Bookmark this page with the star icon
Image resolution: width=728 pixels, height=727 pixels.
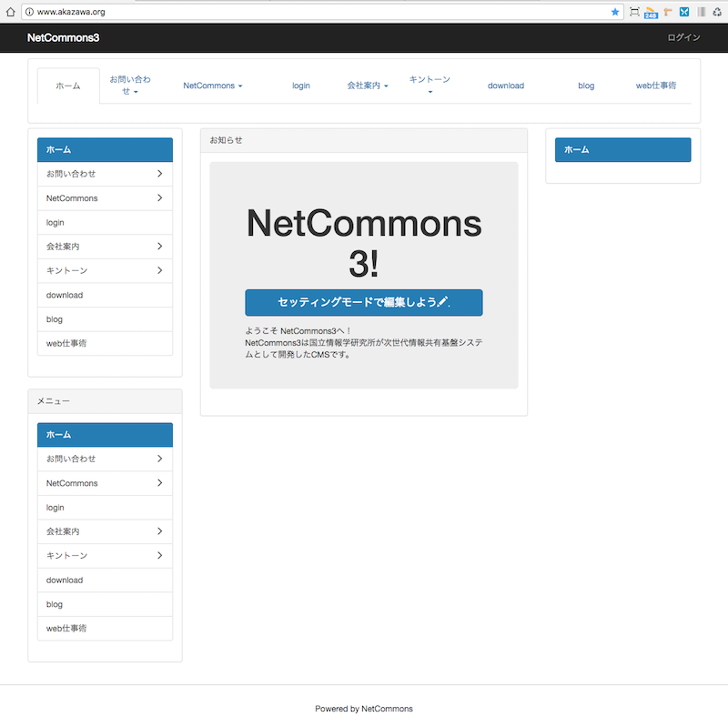click(615, 12)
